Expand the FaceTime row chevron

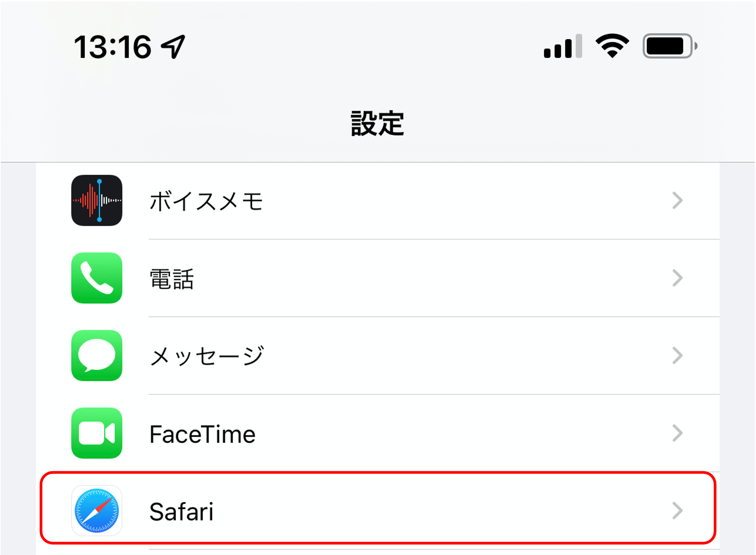pyautogui.click(x=677, y=433)
